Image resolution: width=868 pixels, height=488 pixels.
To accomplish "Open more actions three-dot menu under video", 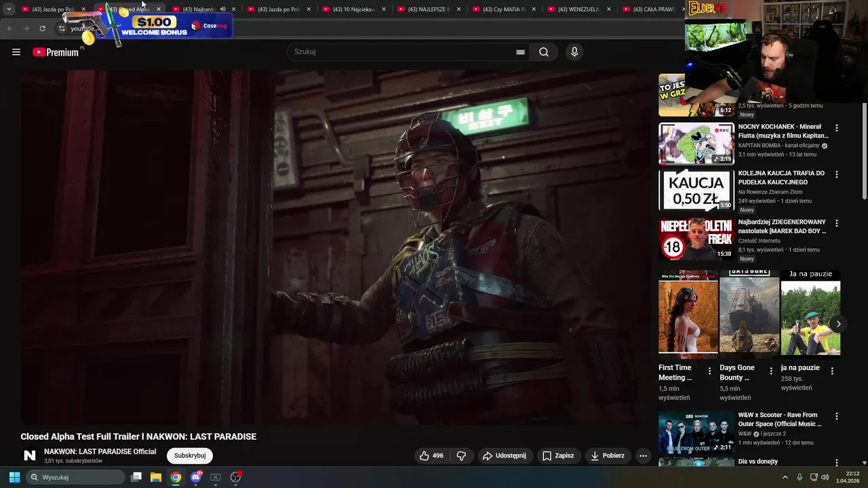I will pos(643,455).
